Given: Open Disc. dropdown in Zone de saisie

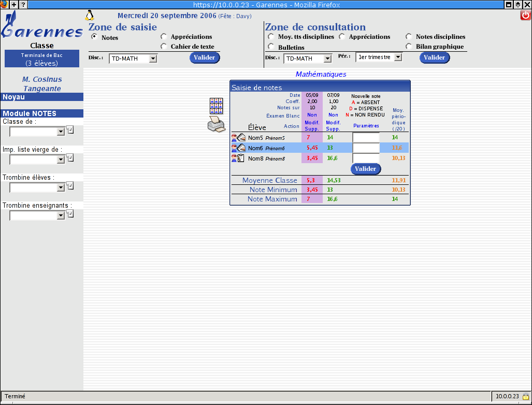Looking at the screenshot, I should (x=152, y=59).
